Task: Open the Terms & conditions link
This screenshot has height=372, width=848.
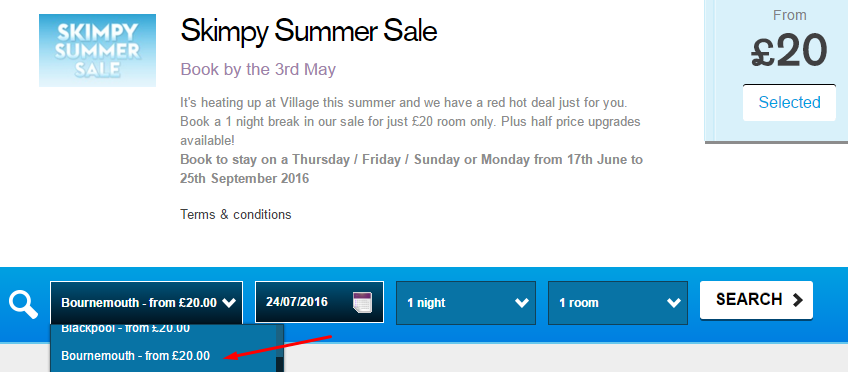Action: pos(236,215)
